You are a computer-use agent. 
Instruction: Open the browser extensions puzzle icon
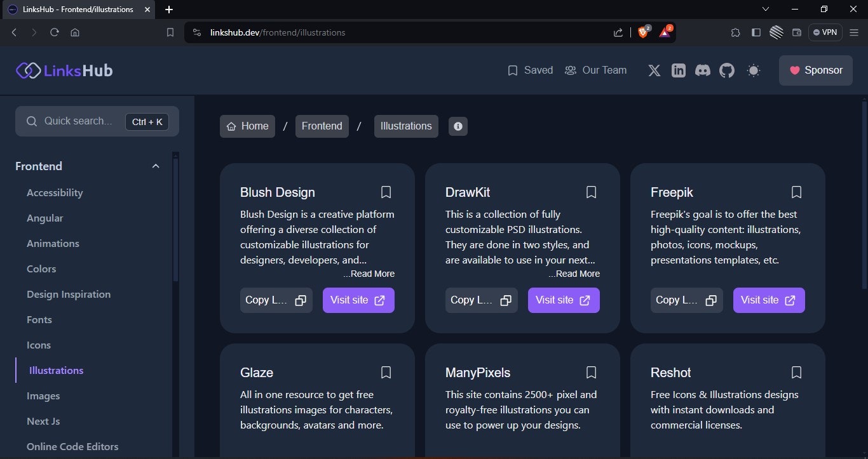tap(736, 32)
